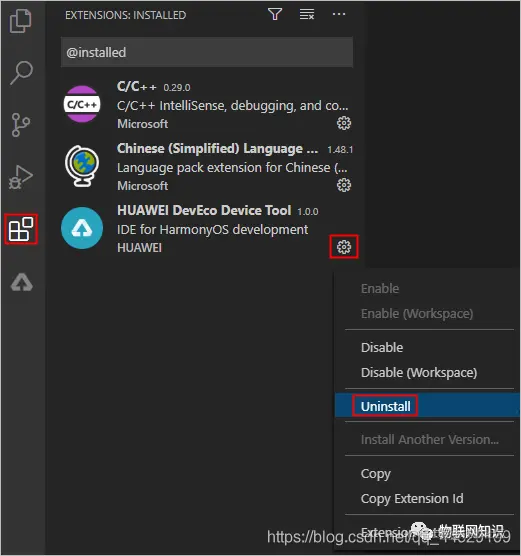
Task: Click Microsoft publisher under Chinese Language pack
Action: coord(143,186)
